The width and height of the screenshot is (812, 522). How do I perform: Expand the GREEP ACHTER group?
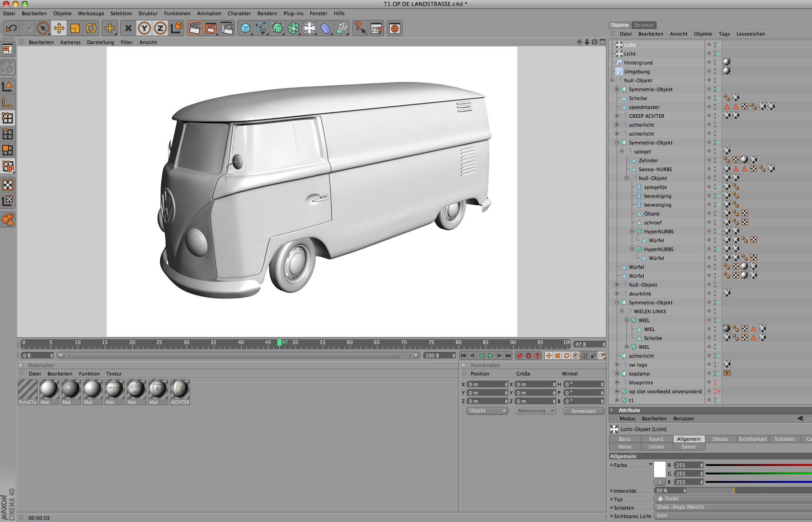pyautogui.click(x=617, y=116)
